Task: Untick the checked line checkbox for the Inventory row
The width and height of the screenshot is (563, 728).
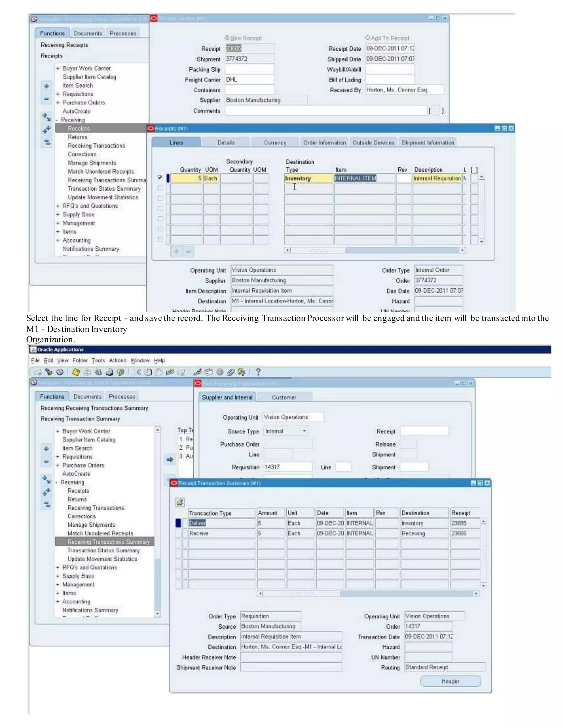Action: pos(160,178)
